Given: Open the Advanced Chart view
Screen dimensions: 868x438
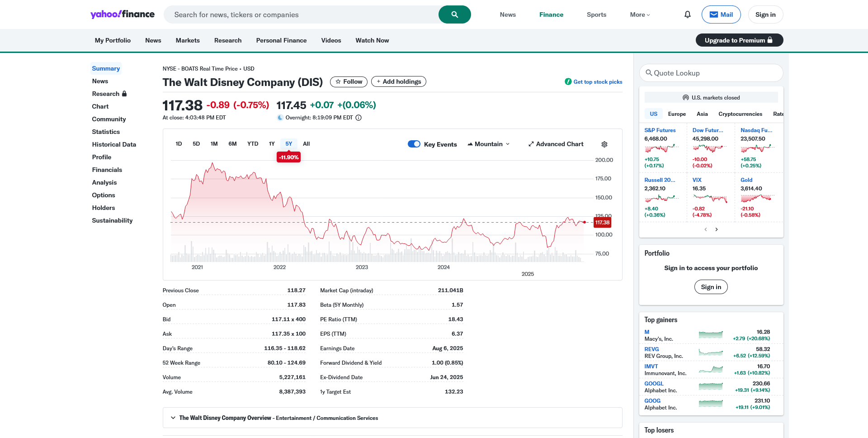Looking at the screenshot, I should [556, 144].
